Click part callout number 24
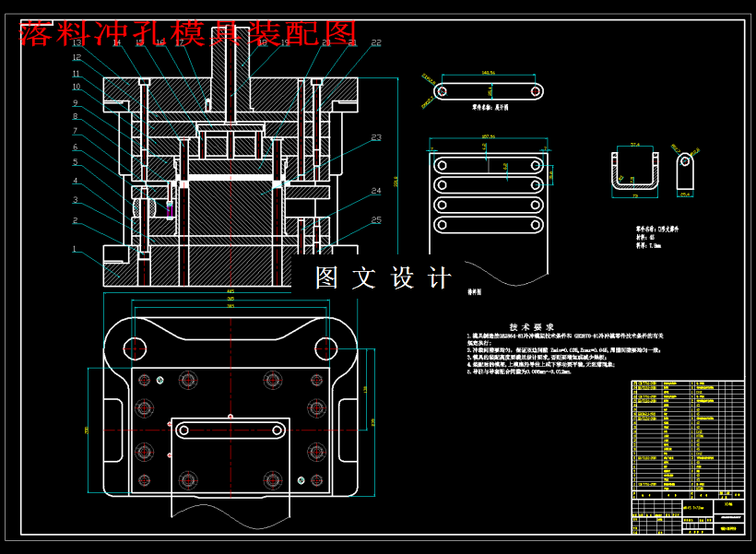Viewport: 756px width, 554px height. 376,191
